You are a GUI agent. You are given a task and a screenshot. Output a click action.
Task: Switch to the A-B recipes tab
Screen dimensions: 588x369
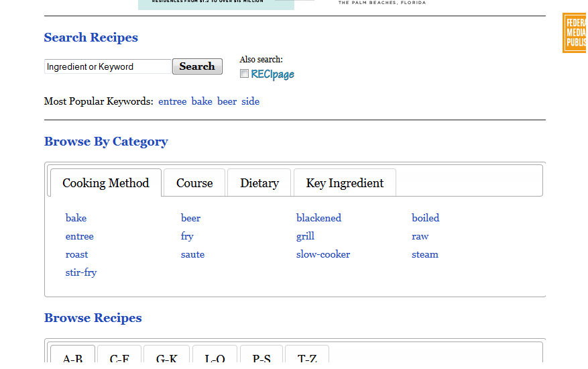coord(73,358)
